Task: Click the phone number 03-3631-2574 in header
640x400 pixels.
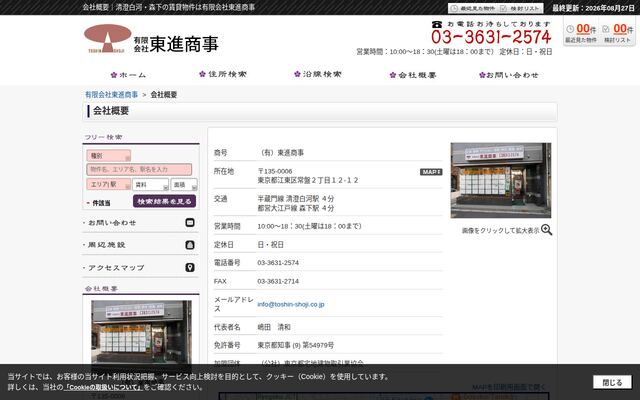Action: pos(491,37)
